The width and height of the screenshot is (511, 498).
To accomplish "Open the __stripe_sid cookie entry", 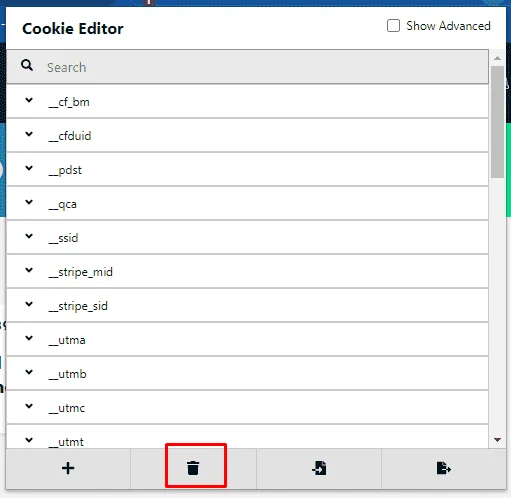I will click(247, 305).
